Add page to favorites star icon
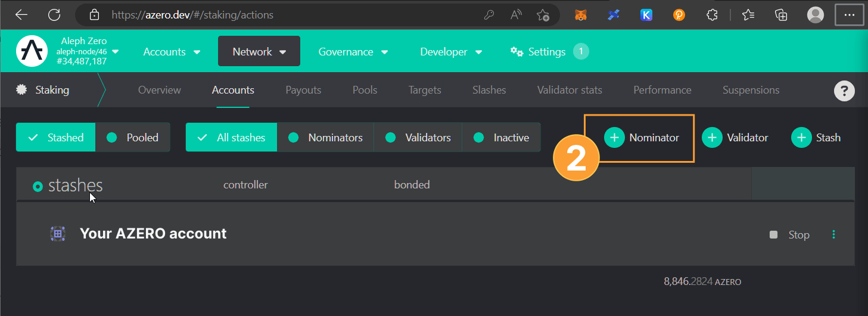Image resolution: width=868 pixels, height=316 pixels. (x=543, y=15)
